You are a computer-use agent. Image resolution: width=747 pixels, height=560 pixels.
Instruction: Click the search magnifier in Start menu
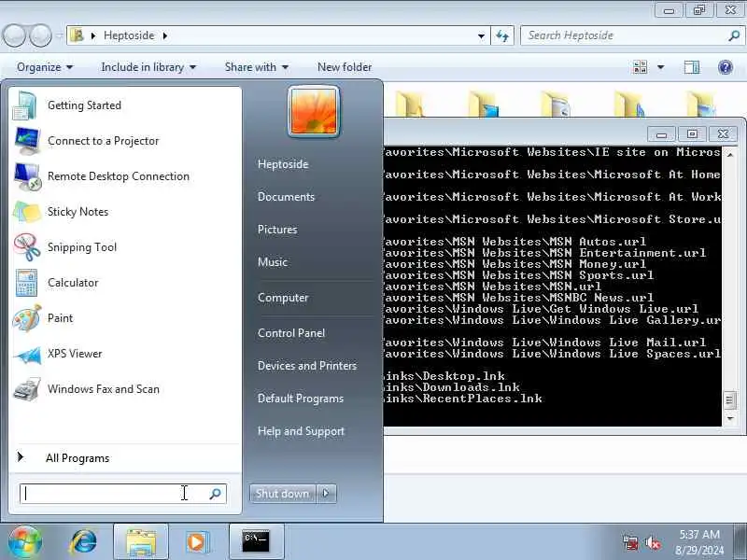coord(216,494)
